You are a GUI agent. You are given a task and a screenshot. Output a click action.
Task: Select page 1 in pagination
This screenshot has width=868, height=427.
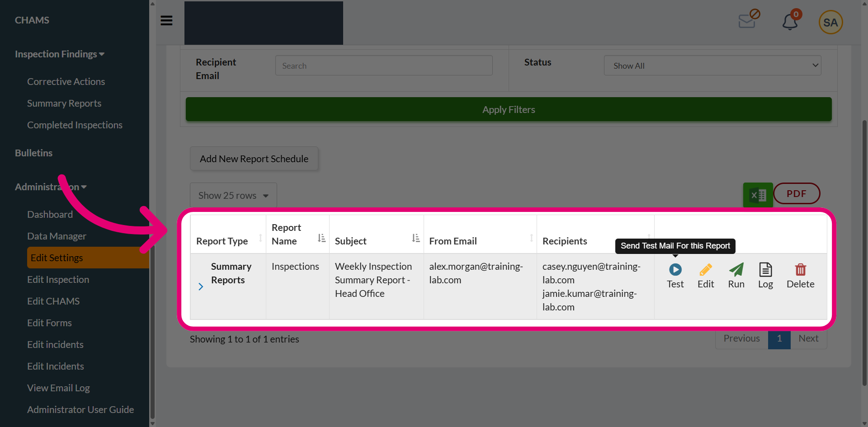(779, 338)
